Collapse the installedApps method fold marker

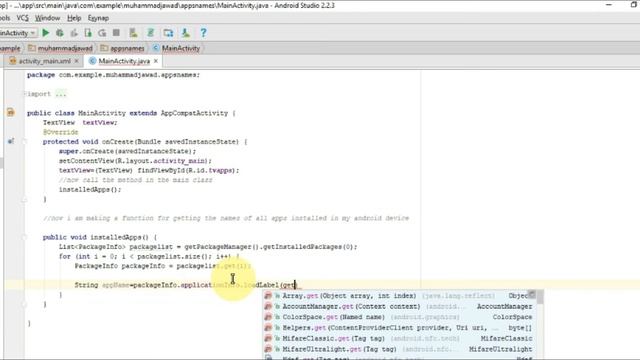coord(24,237)
